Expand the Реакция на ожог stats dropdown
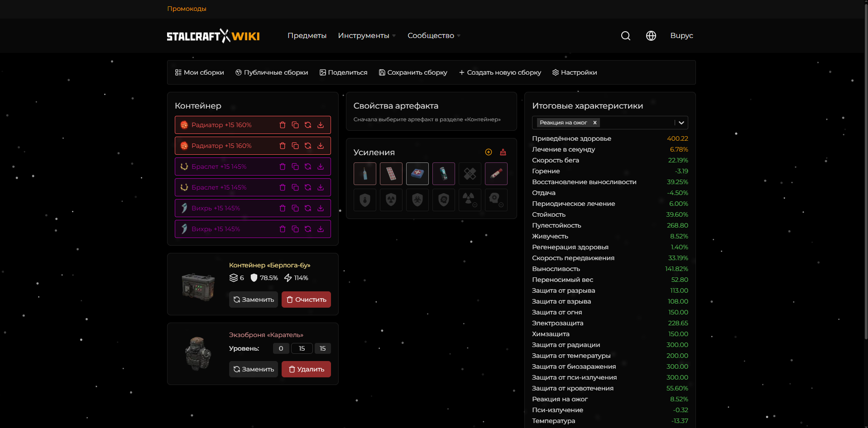The height and width of the screenshot is (428, 868). tap(681, 123)
